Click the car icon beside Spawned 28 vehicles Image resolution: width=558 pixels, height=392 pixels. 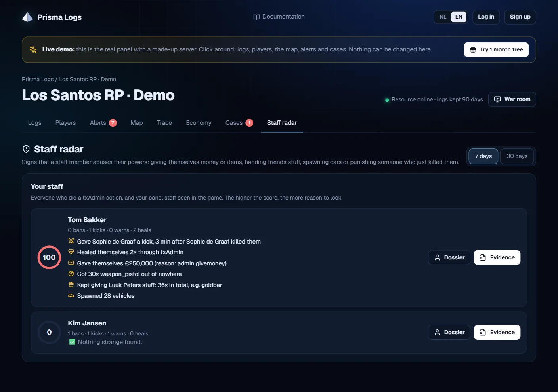click(71, 296)
